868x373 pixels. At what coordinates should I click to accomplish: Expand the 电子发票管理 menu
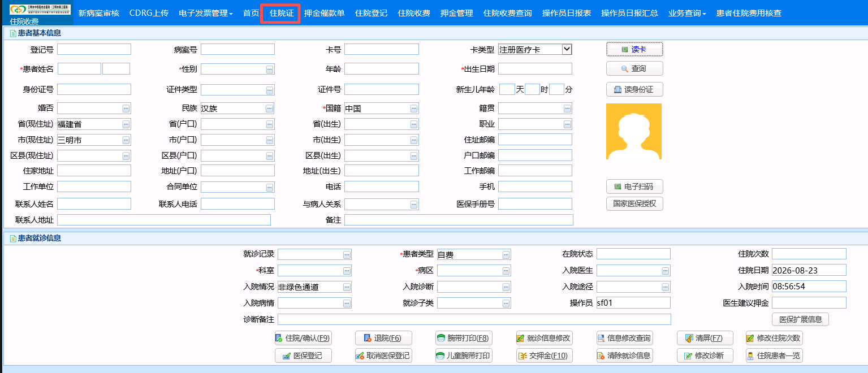206,13
